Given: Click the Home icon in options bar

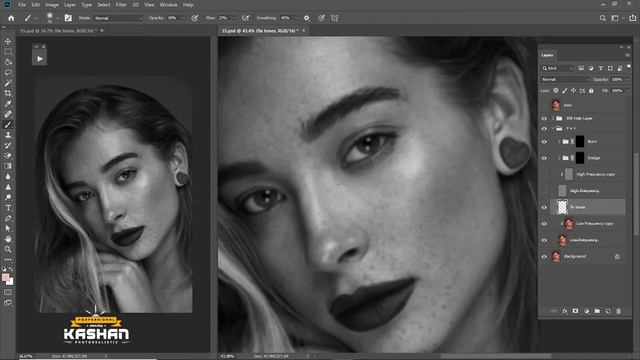Looking at the screenshot, I should coord(11,18).
